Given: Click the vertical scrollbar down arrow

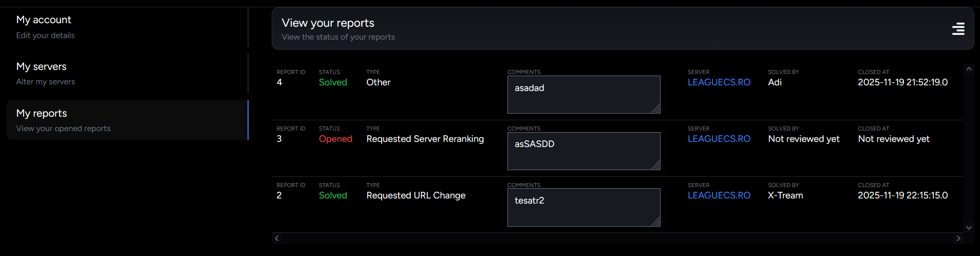Looking at the screenshot, I should point(969,228).
